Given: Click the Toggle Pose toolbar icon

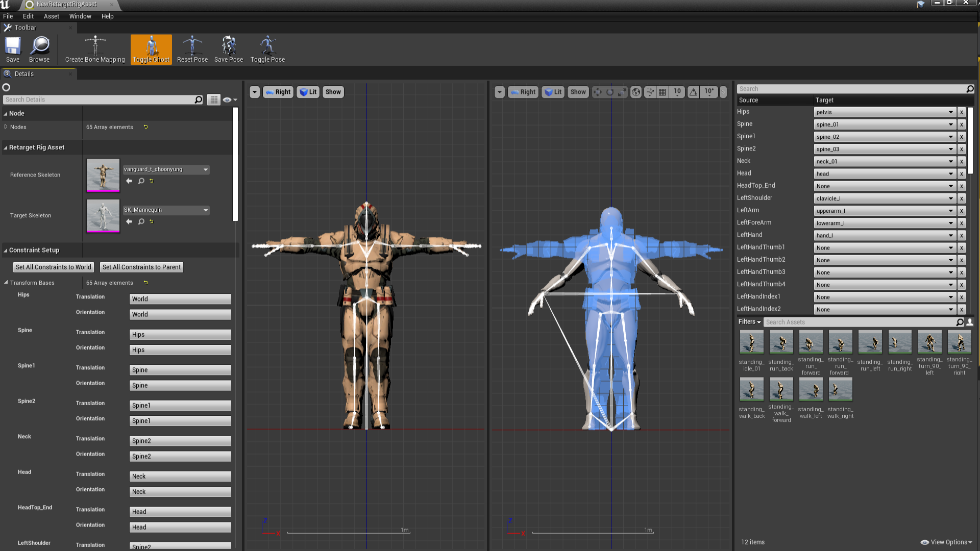Looking at the screenshot, I should 267,48.
